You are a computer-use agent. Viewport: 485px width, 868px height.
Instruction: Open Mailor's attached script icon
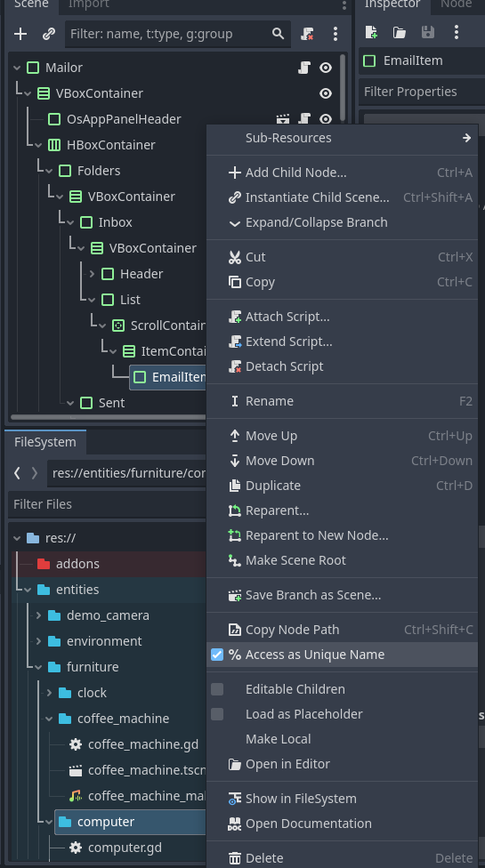point(304,68)
